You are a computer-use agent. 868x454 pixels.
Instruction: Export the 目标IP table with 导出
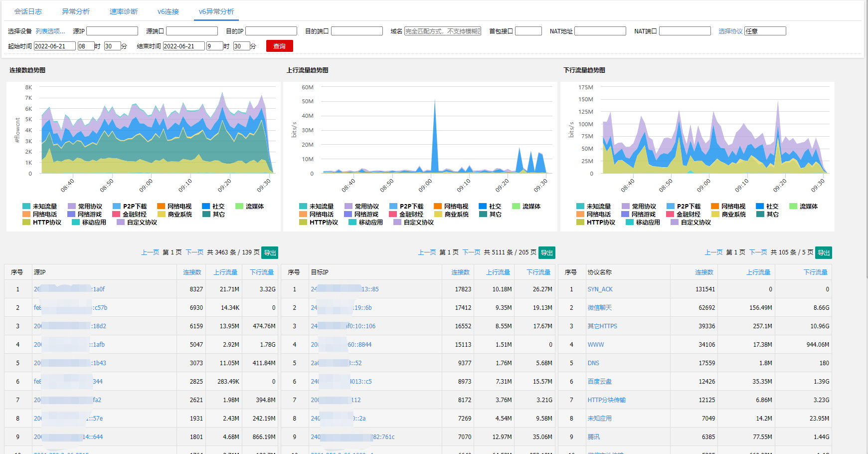click(547, 252)
